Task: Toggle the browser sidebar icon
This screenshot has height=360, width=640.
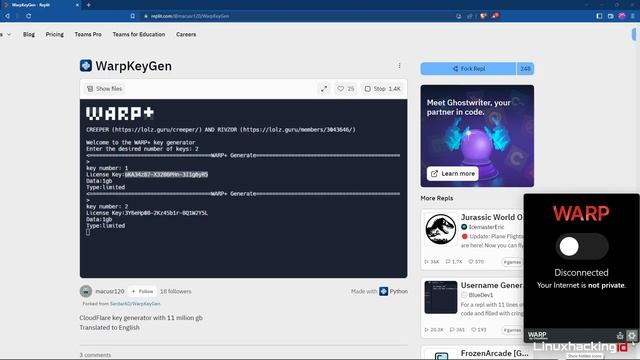Action: [599, 16]
